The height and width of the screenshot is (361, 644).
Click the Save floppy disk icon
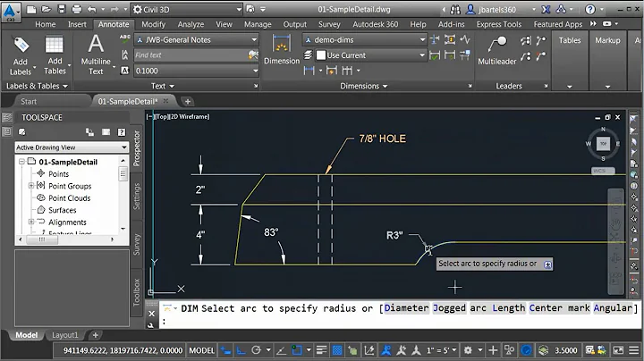[61, 9]
